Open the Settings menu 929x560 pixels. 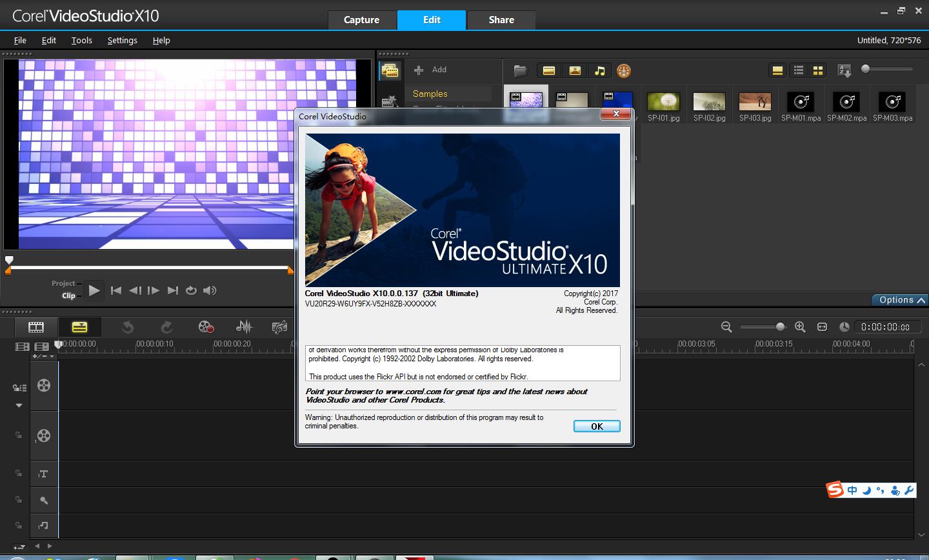(122, 40)
